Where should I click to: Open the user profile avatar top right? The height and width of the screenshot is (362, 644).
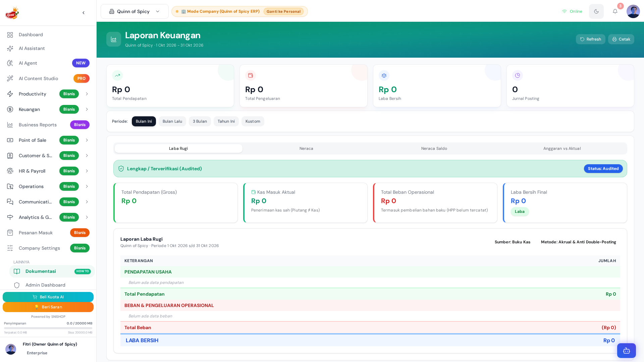633,11
